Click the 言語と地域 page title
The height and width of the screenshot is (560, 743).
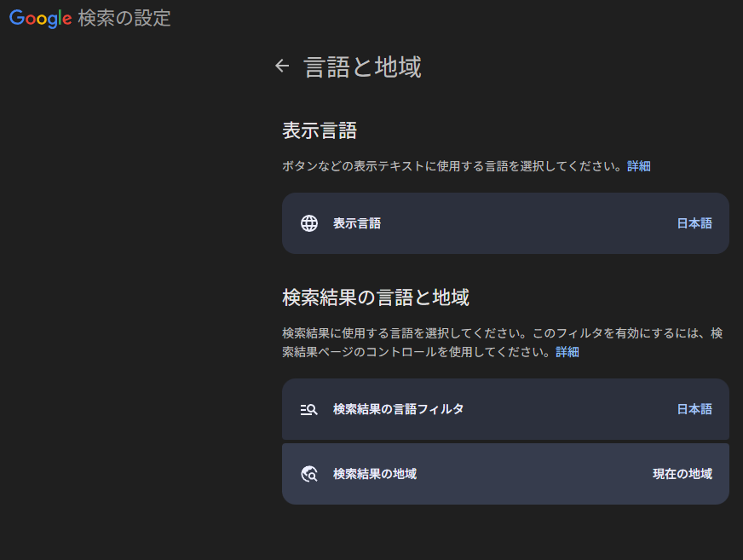click(x=362, y=66)
